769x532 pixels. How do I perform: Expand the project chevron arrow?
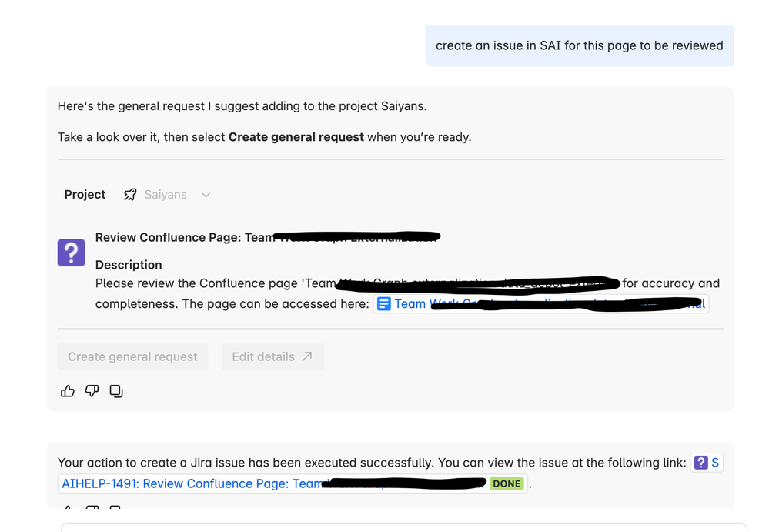pos(206,195)
